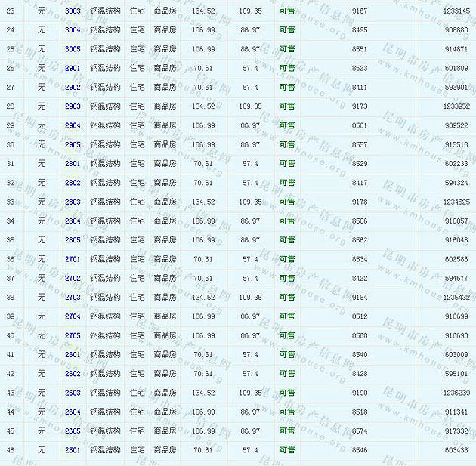This screenshot has height=466, width=476.
Task: Click room number 2705
Action: [x=73, y=336]
